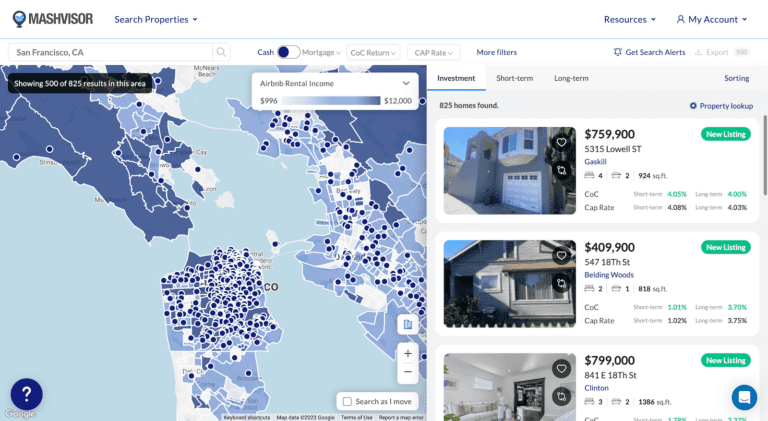Open the CoC Return filter dropdown
Screen dimensions: 768x421
pos(373,52)
